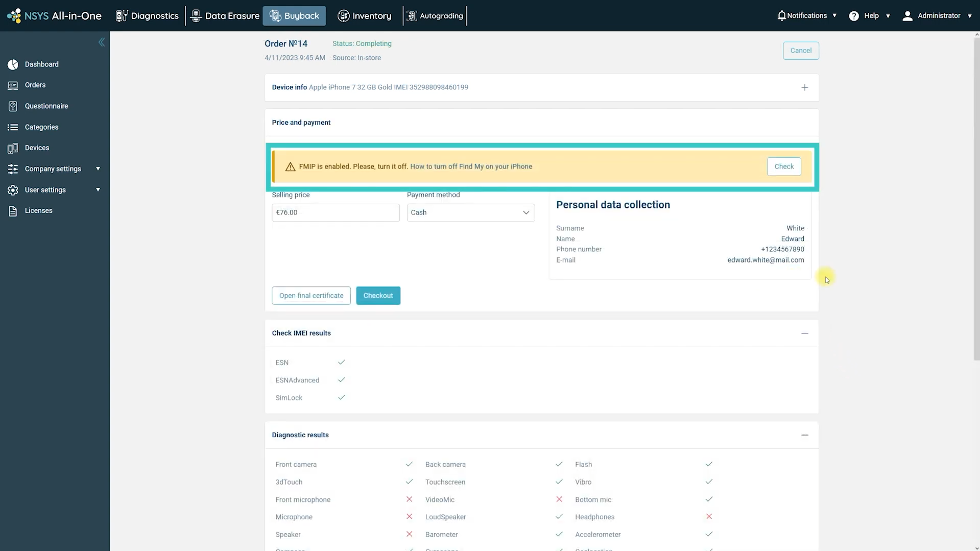This screenshot has height=551, width=980.
Task: Click the email edward.white@mail.com
Action: [766, 260]
